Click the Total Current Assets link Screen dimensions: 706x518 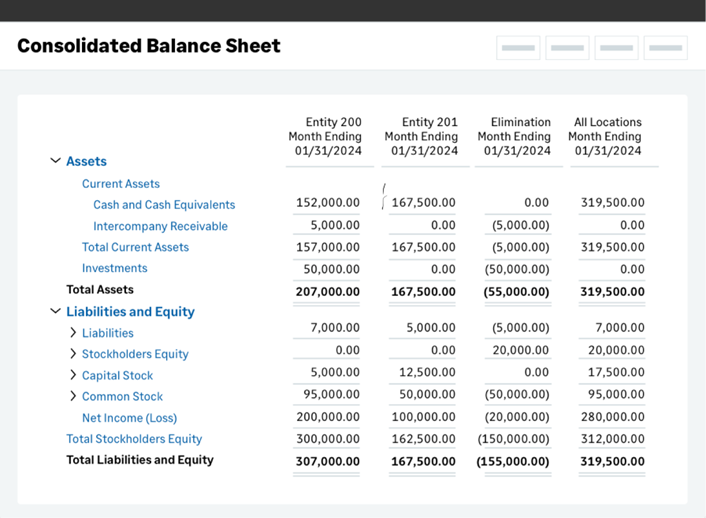pos(135,247)
